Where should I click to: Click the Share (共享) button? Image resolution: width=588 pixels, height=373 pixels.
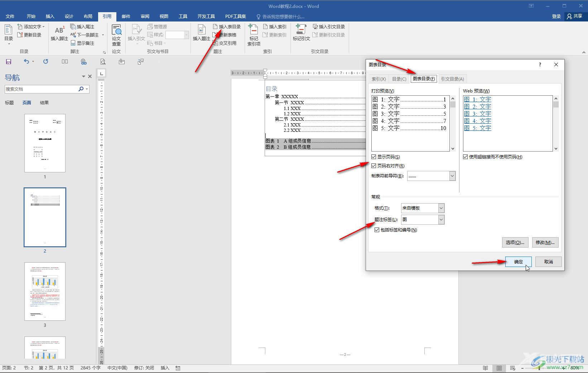pyautogui.click(x=575, y=16)
